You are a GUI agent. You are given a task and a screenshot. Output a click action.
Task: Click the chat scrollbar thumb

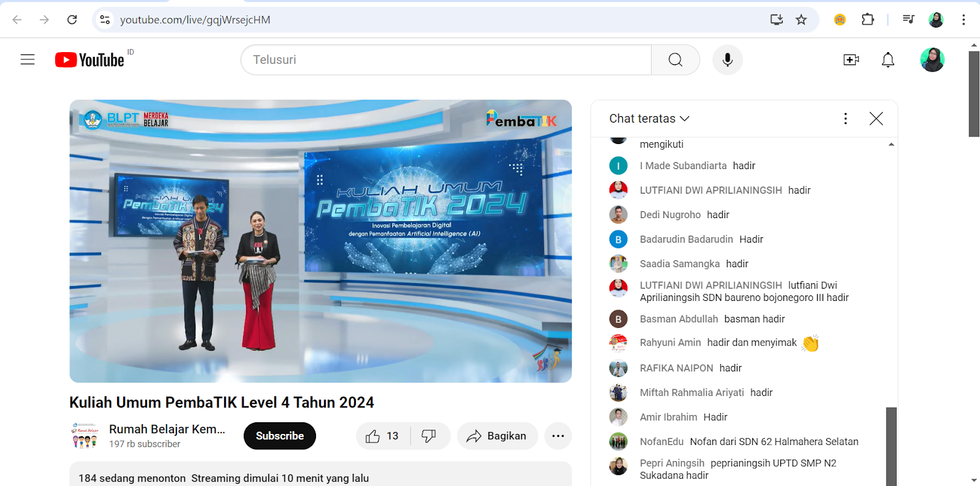click(x=891, y=446)
